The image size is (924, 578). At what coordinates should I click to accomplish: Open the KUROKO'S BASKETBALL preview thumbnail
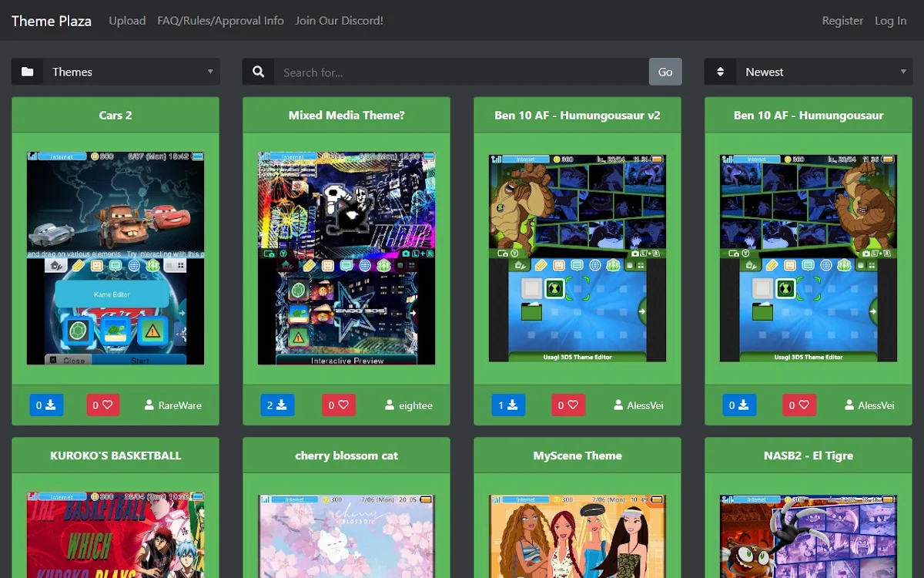115,536
